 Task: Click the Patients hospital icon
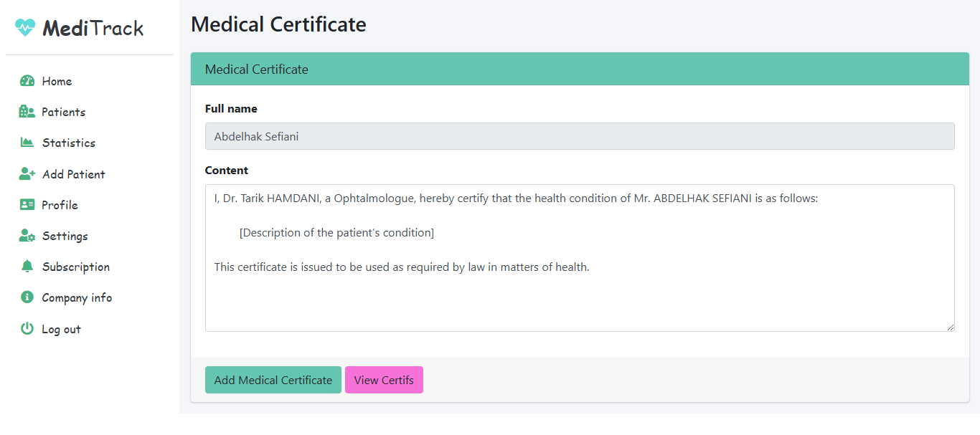coord(27,112)
